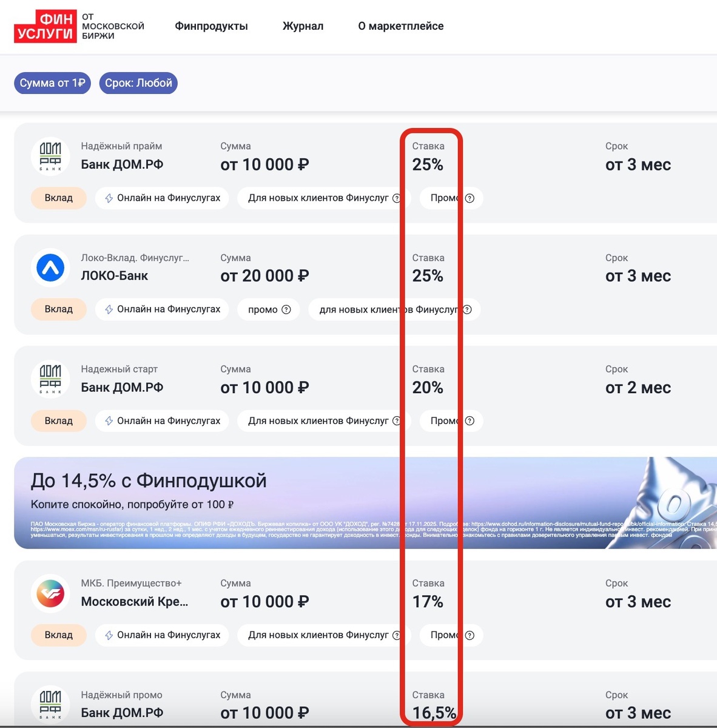Open help icon next to Промо in МКБ card
Viewport: 717px width, 728px height.
coord(470,635)
